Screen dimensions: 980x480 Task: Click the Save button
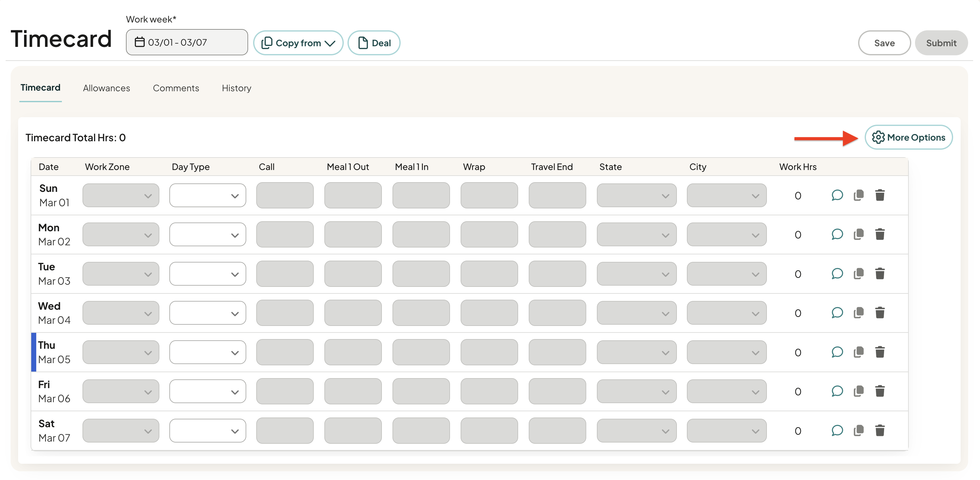pyautogui.click(x=884, y=43)
